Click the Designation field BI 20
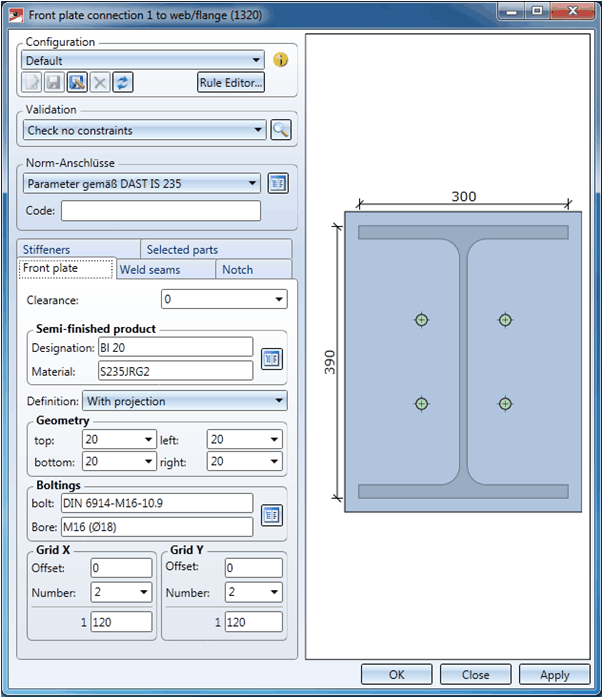The width and height of the screenshot is (604, 698). 175,347
